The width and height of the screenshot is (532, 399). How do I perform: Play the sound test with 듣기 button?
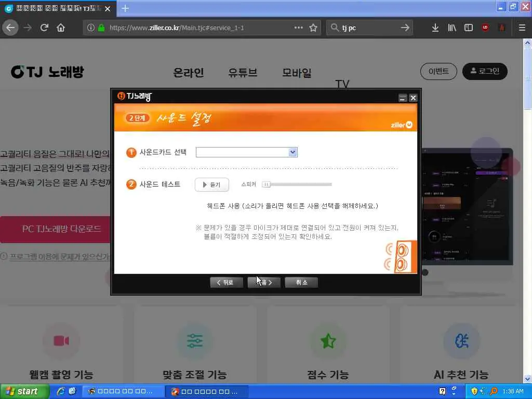[212, 184]
